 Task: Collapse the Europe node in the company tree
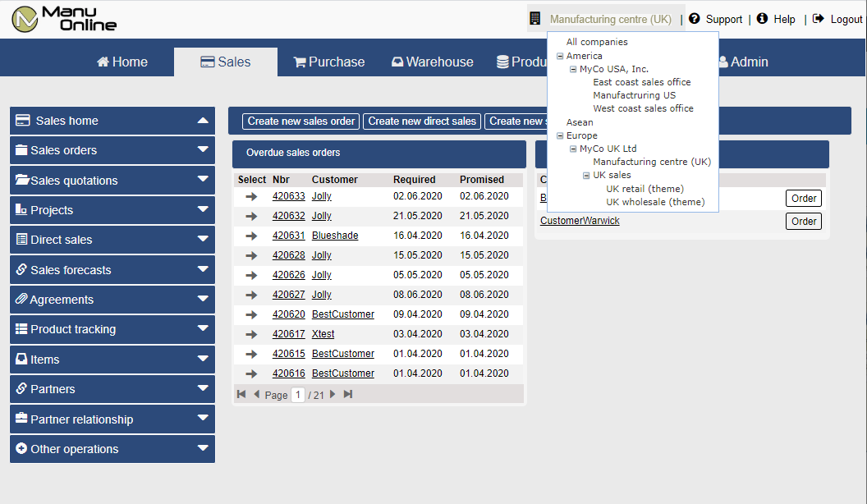(x=559, y=135)
